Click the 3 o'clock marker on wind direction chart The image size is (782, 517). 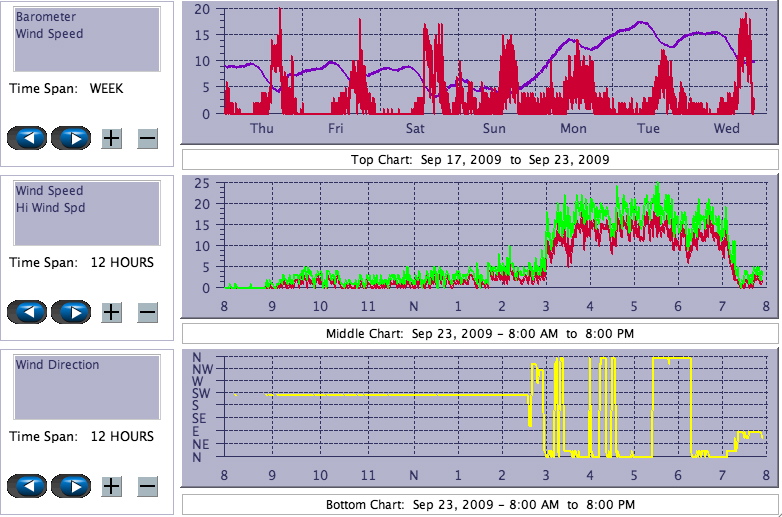(x=545, y=476)
